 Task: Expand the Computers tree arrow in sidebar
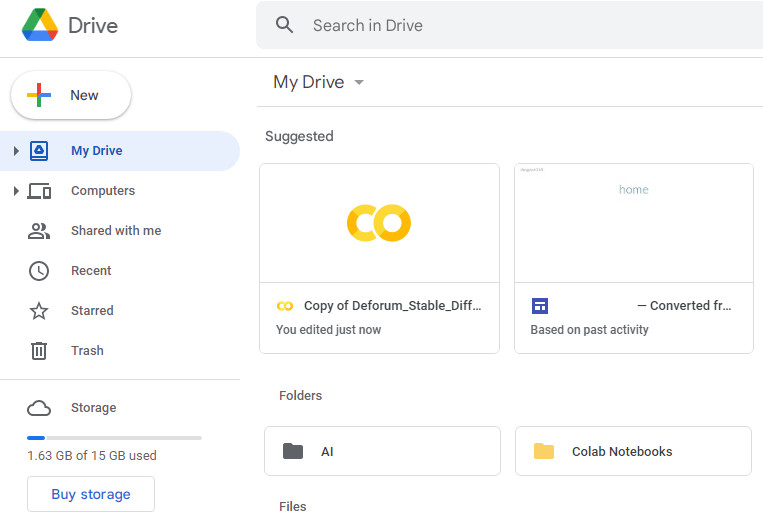click(x=16, y=191)
